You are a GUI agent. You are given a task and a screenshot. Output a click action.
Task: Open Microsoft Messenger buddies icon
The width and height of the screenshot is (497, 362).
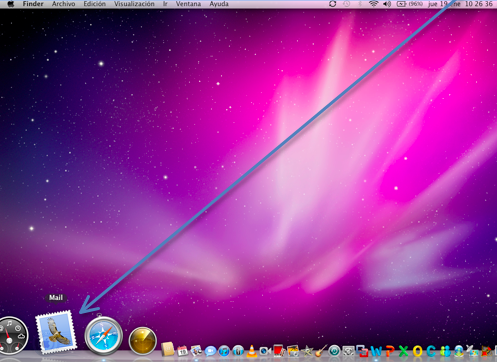445,351
